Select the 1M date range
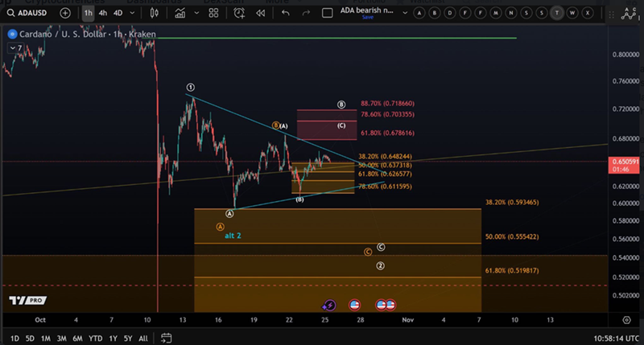The image size is (644, 345). click(x=46, y=338)
